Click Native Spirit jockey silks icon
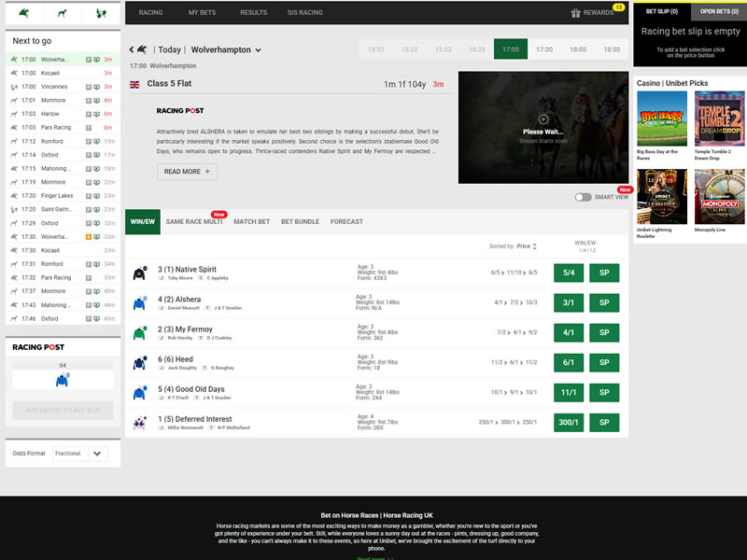The image size is (747, 560). point(139,273)
